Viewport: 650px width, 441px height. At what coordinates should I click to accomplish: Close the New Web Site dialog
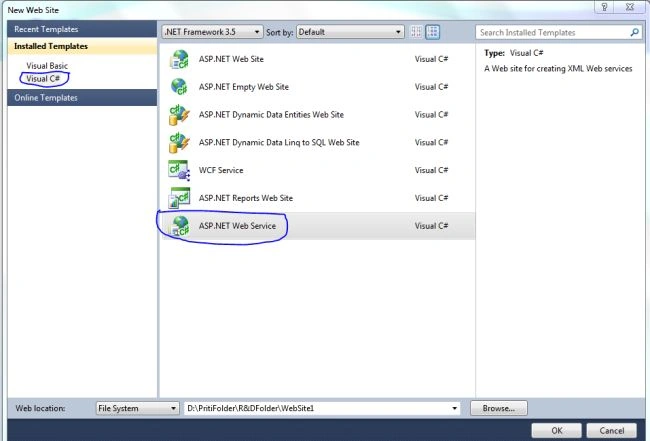[630, 7]
